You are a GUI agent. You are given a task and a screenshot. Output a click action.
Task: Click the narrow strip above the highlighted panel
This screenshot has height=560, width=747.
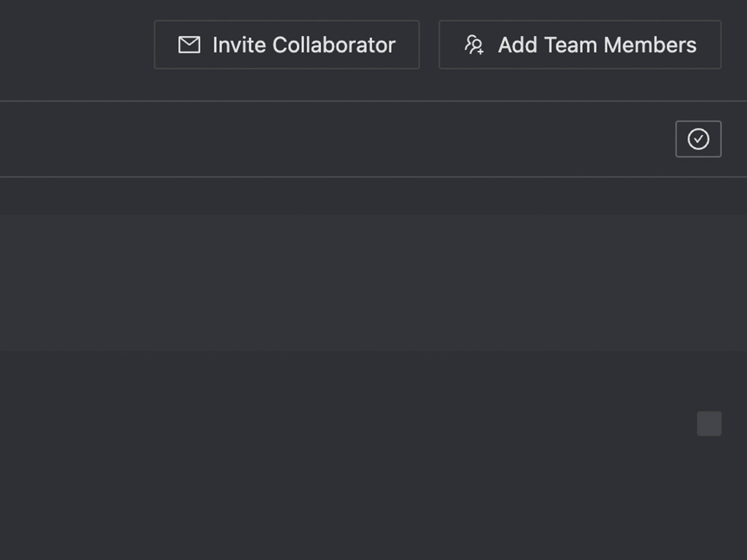point(373,196)
